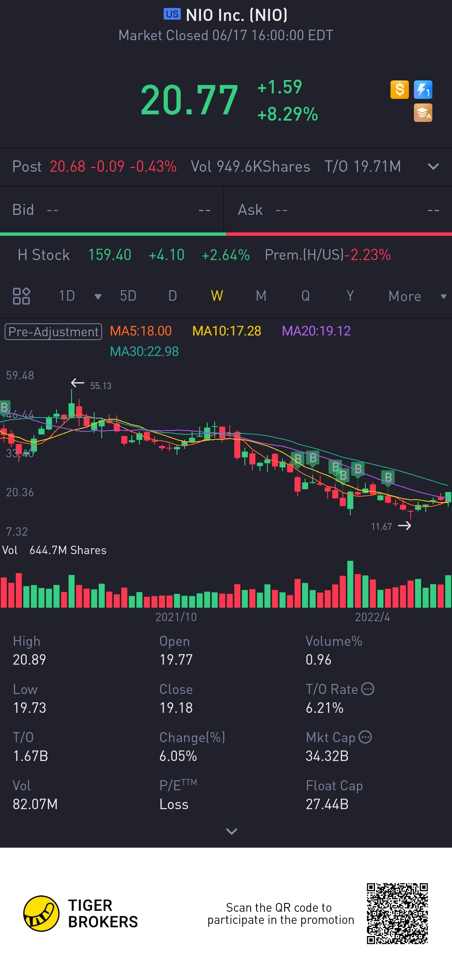Tap the 11.67 low marker arrow

point(404,526)
